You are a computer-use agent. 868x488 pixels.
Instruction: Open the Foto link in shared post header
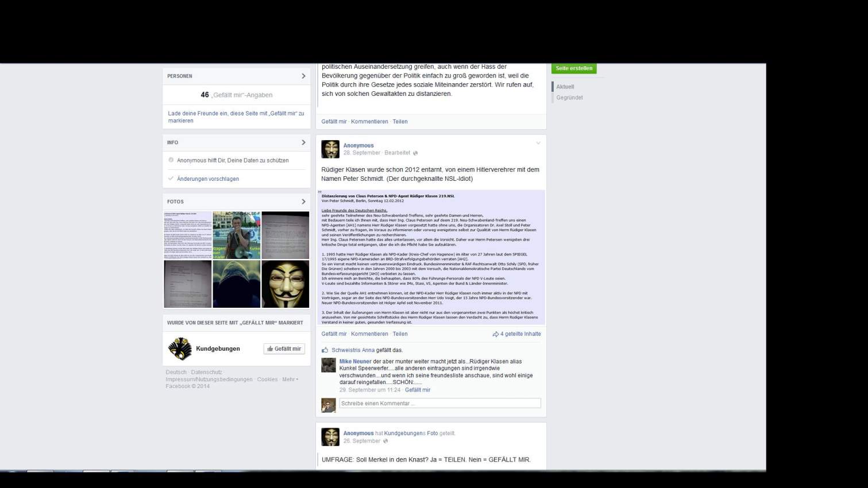click(432, 433)
